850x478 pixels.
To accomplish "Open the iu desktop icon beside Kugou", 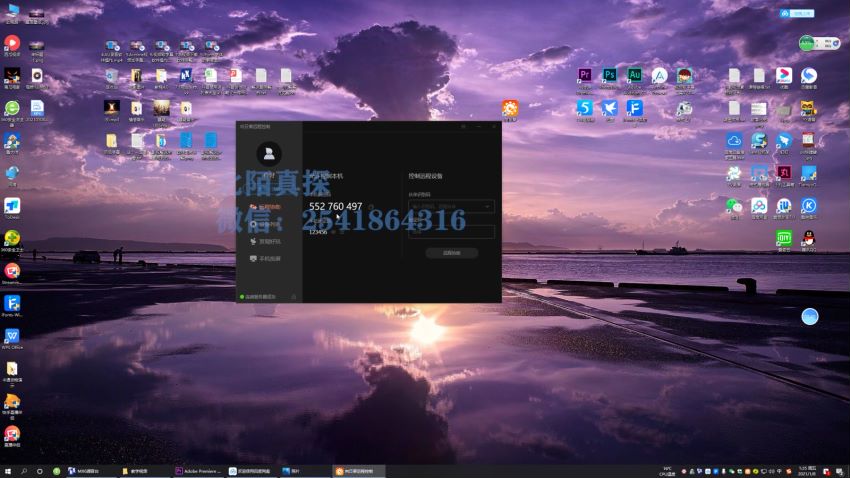I will 784,206.
